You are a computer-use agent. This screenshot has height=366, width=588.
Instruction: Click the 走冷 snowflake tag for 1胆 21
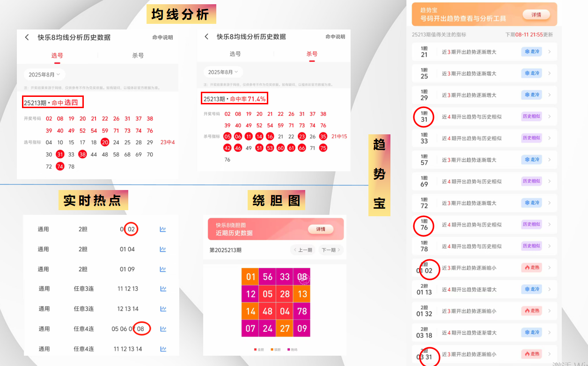pos(531,51)
